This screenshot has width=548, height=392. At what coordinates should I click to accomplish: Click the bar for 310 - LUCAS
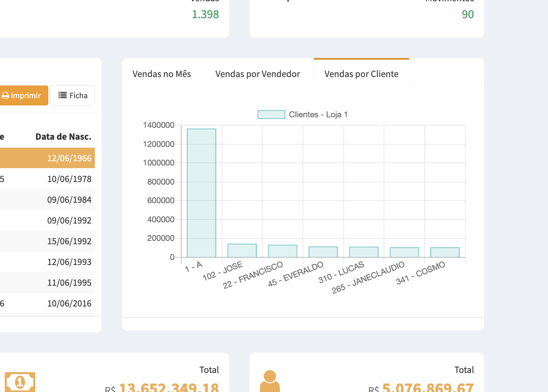(364, 252)
